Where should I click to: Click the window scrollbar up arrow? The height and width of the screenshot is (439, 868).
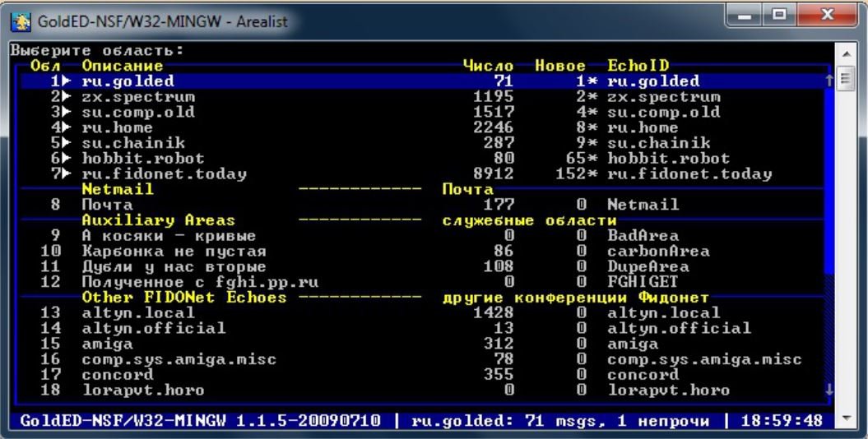[x=847, y=53]
